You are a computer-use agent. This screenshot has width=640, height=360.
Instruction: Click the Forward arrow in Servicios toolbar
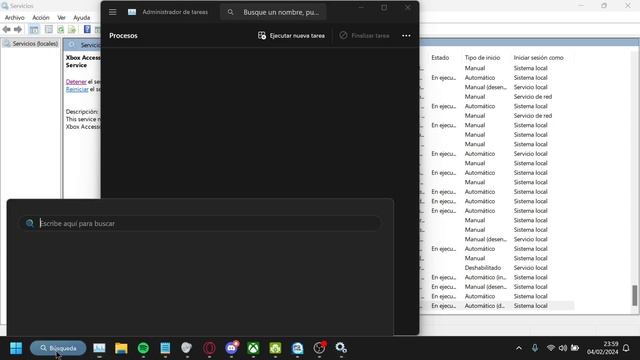pos(18,29)
